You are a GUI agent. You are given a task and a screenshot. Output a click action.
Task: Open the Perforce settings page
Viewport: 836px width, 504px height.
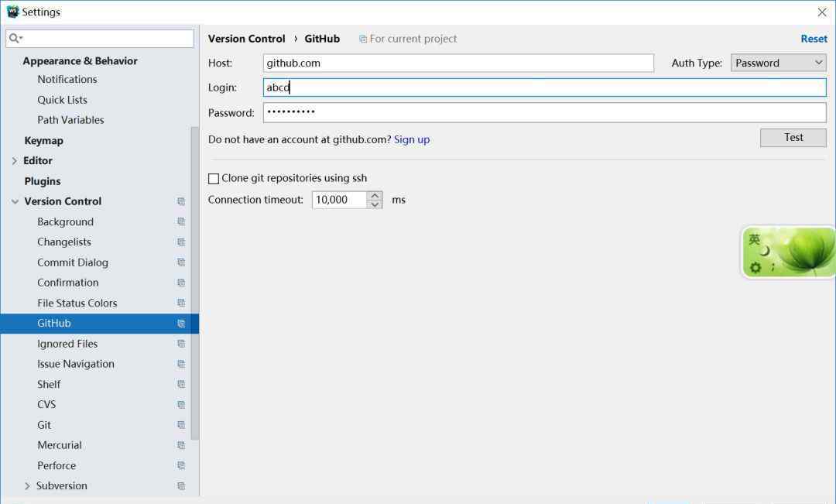[57, 465]
